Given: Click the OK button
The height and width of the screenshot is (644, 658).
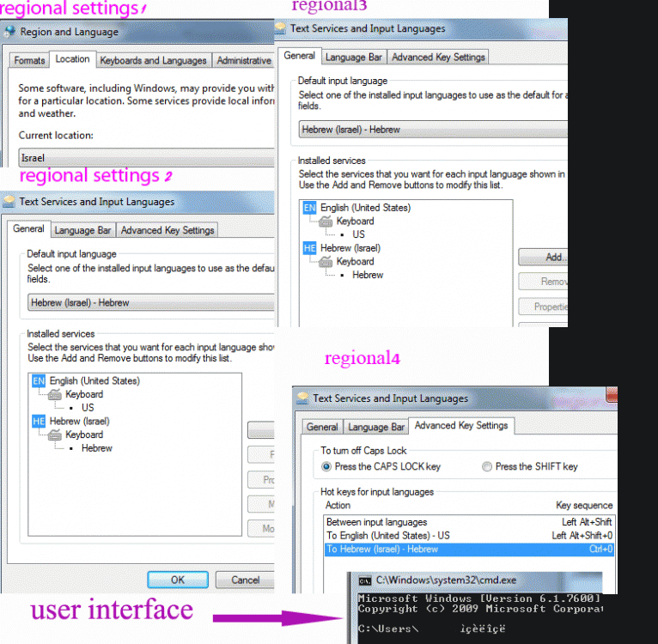Looking at the screenshot, I should 178,580.
